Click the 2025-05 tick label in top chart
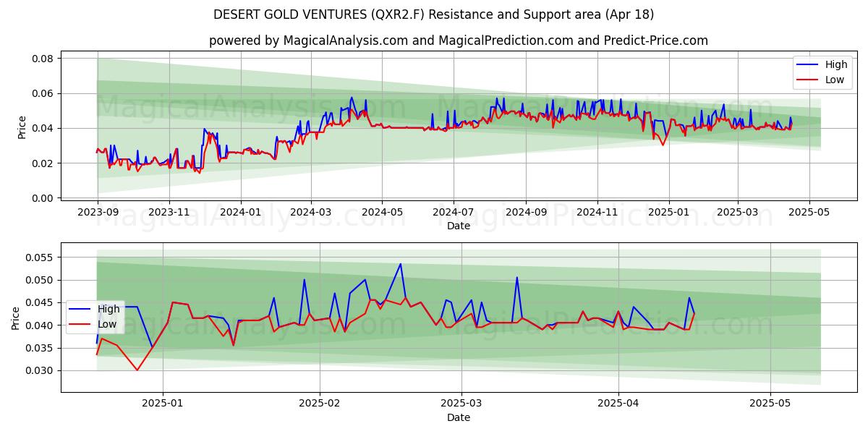The height and width of the screenshot is (434, 868). (809, 212)
